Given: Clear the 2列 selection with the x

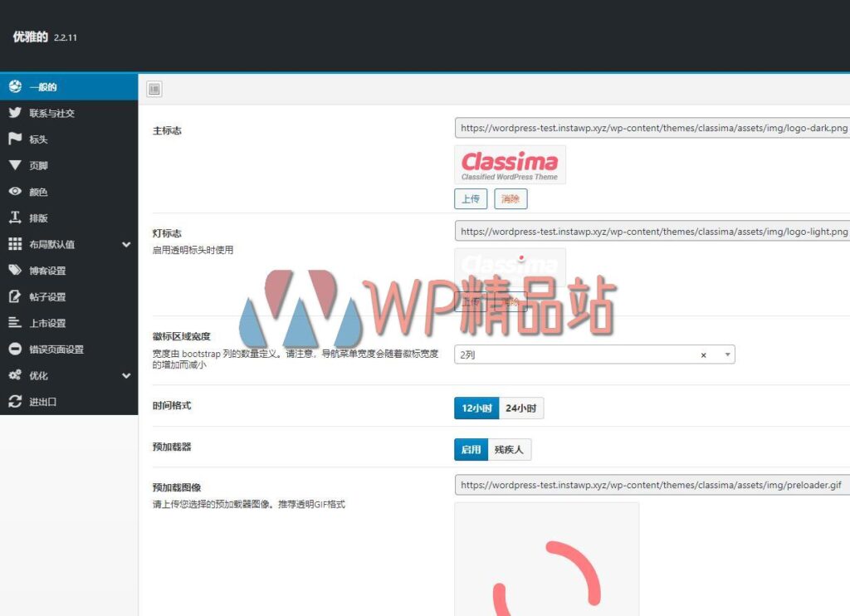Looking at the screenshot, I should (703, 355).
